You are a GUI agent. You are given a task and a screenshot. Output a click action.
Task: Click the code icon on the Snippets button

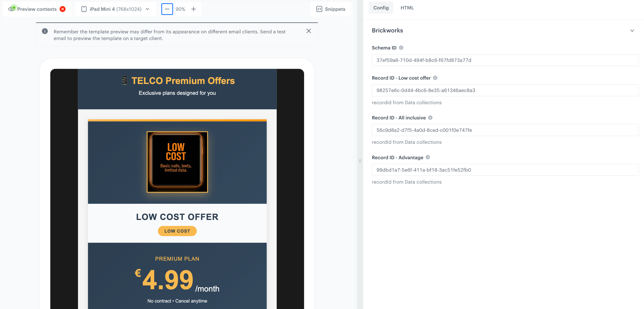point(319,9)
